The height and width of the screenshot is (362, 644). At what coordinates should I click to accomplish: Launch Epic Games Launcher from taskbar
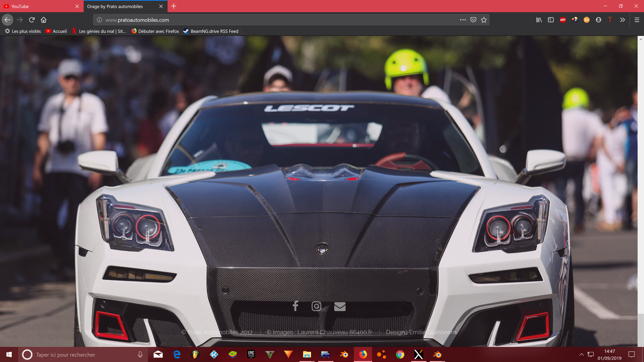(x=251, y=354)
